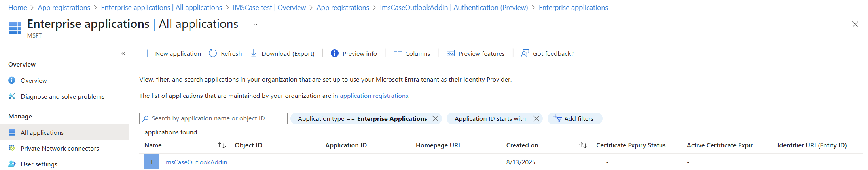
Task: Click the Preview info label text
Action: click(x=360, y=53)
